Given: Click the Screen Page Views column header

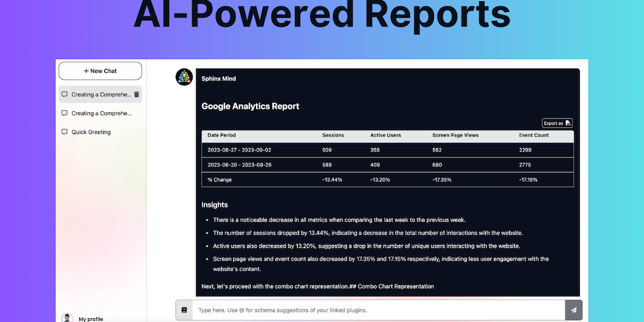Looking at the screenshot, I should point(456,135).
